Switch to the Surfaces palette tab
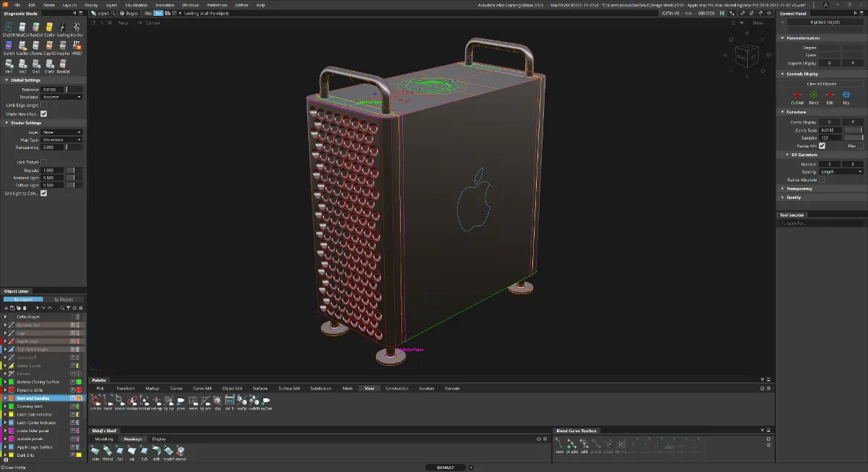 tap(260, 388)
